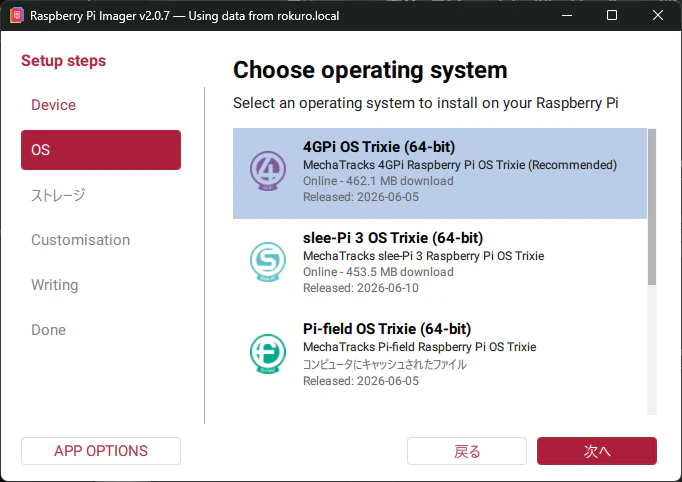Click 'Online - 453.5 MB download' text

click(378, 272)
